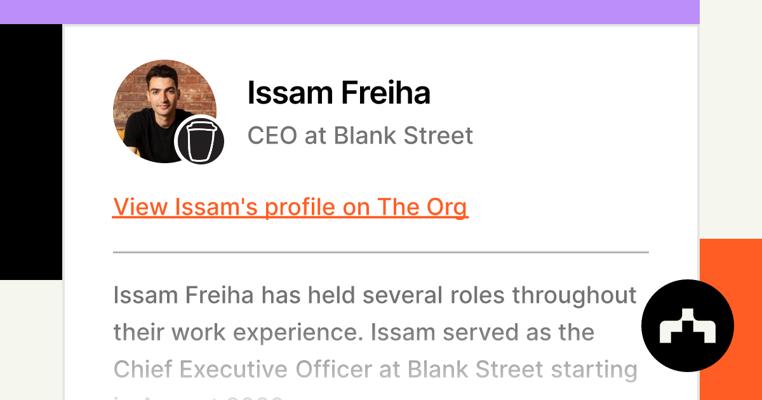The width and height of the screenshot is (762, 400).
Task: Open "View Issam's profile on The Org" link
Action: coord(290,207)
